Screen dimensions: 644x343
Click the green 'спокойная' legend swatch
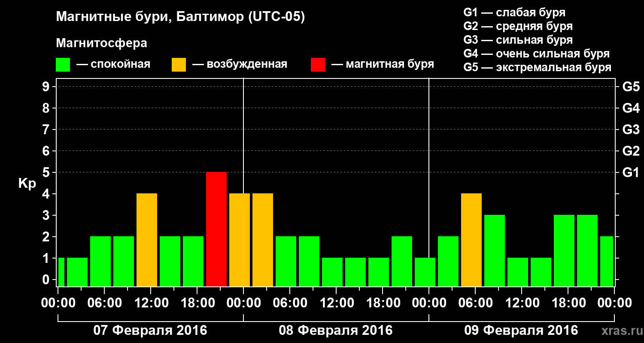click(63, 65)
